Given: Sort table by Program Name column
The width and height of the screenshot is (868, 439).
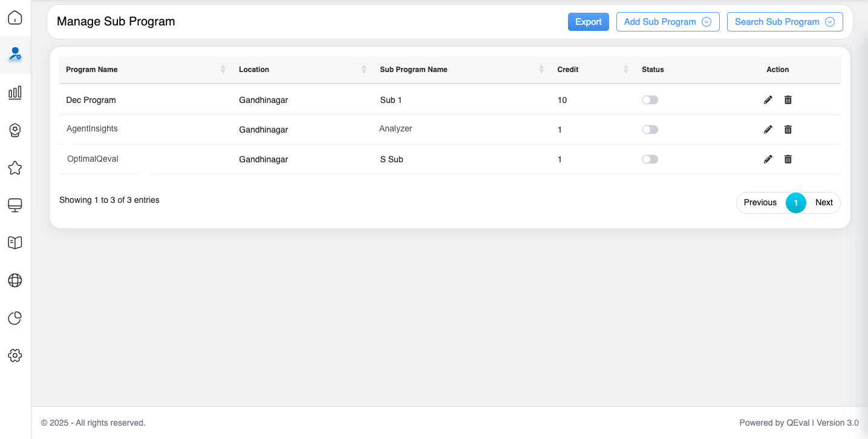Looking at the screenshot, I should [x=92, y=70].
